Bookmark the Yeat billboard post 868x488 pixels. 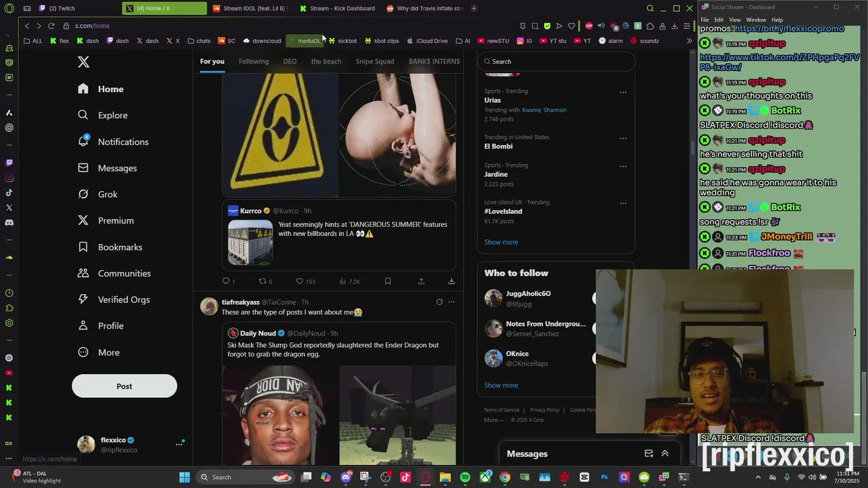(x=388, y=281)
